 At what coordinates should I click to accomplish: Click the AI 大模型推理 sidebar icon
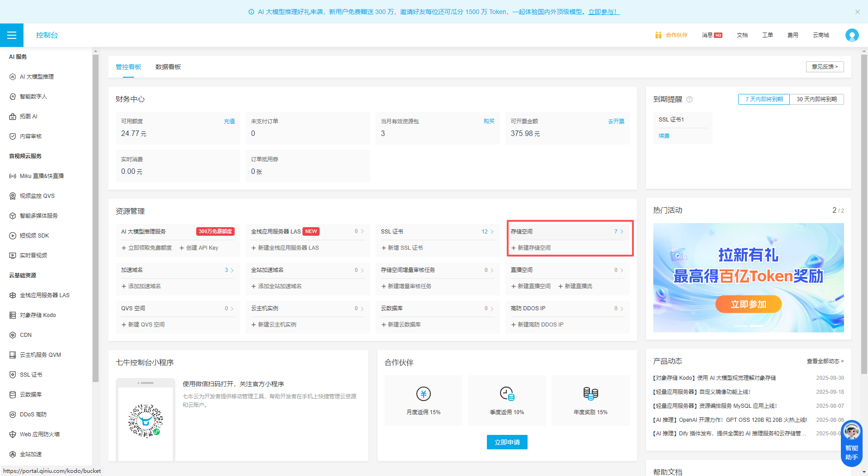tap(13, 77)
